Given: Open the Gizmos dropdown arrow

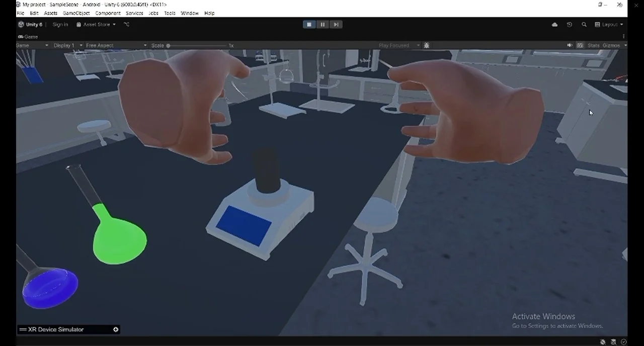Looking at the screenshot, I should point(625,45).
